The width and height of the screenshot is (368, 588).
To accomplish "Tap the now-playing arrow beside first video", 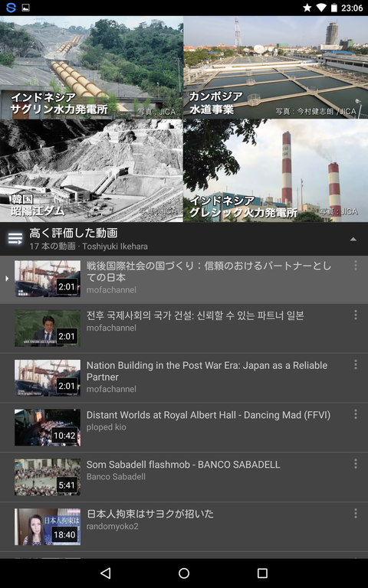I will [x=7, y=278].
